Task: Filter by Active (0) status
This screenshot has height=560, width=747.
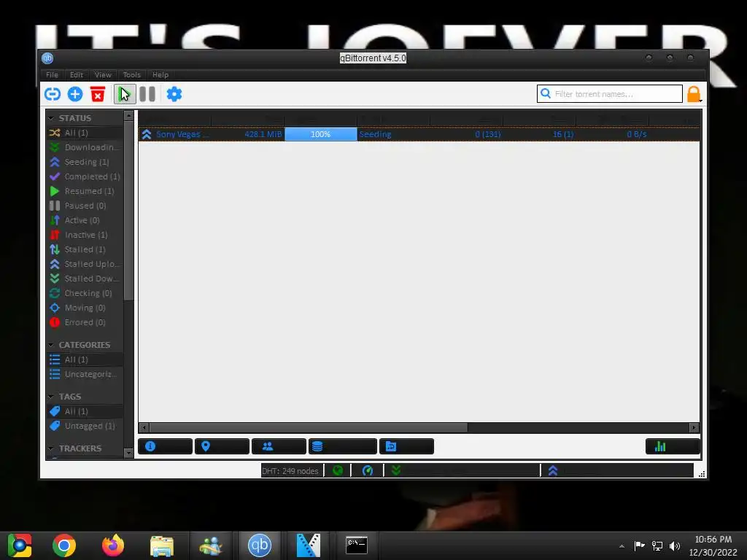Action: (85, 220)
